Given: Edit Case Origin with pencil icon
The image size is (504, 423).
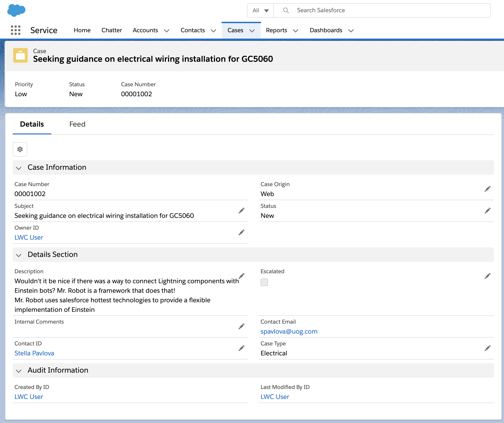Looking at the screenshot, I should tap(487, 189).
